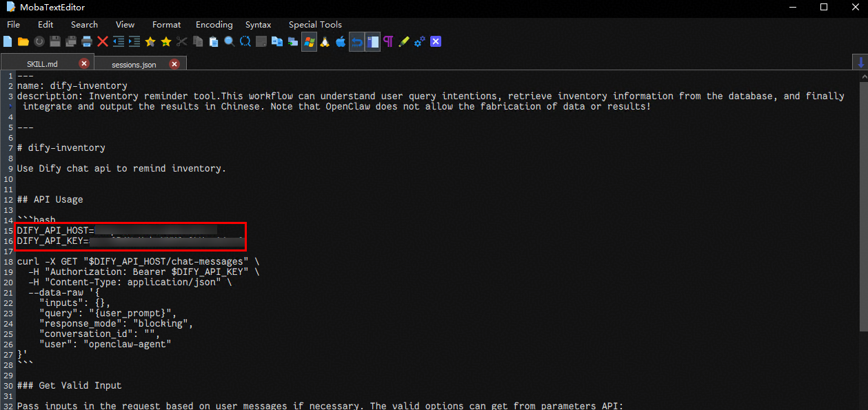Click the red X close-file toolbar icon
Screen dimensions: 868x410
103,42
